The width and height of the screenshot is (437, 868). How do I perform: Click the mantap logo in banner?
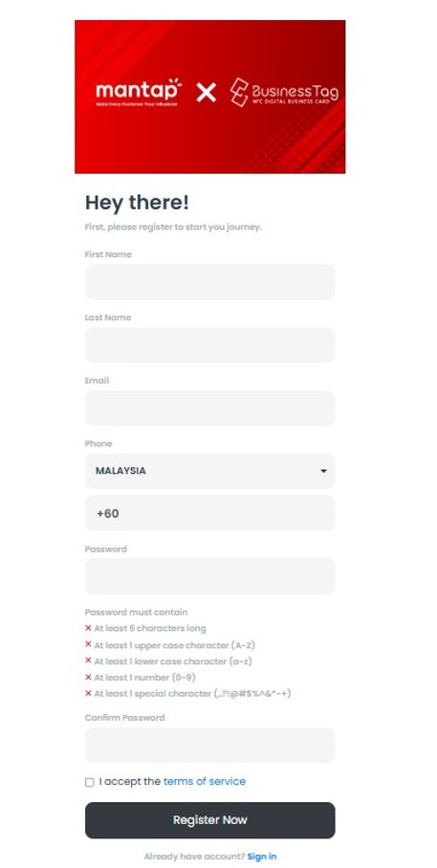139,92
